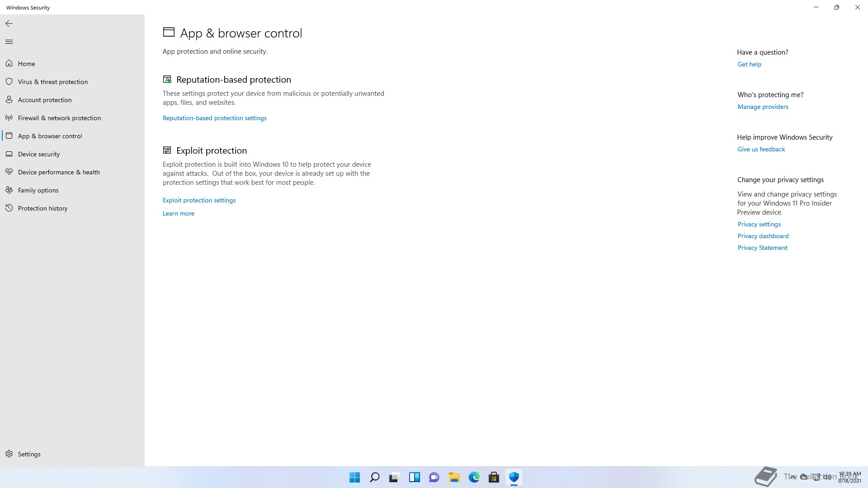Image resolution: width=868 pixels, height=488 pixels.
Task: Open Virus & threat protection page
Action: point(72,82)
